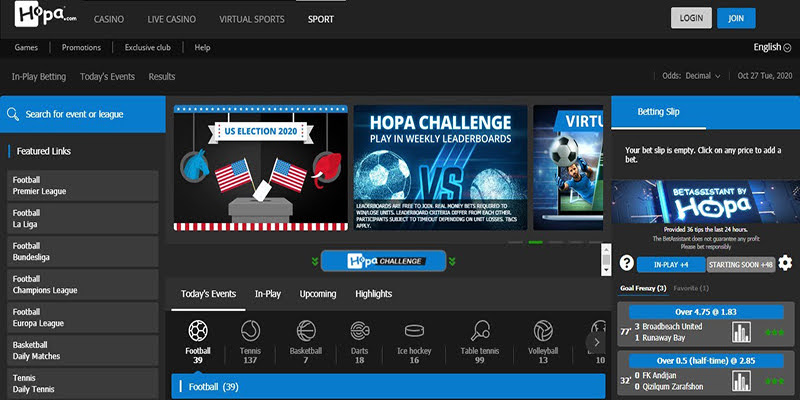Viewport: 800px width, 400px height.
Task: Select the Table tennis sport icon
Action: (x=480, y=331)
